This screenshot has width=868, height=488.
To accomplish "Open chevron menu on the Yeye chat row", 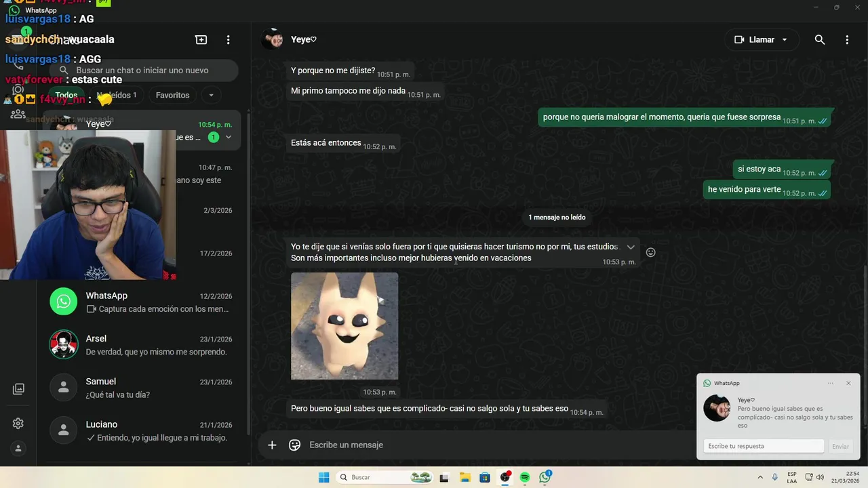I will pyautogui.click(x=229, y=137).
